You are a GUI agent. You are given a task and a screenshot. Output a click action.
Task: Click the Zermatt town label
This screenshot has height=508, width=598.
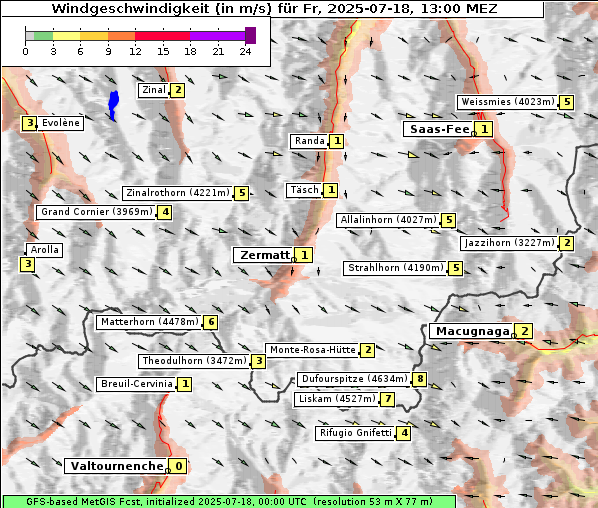click(264, 255)
